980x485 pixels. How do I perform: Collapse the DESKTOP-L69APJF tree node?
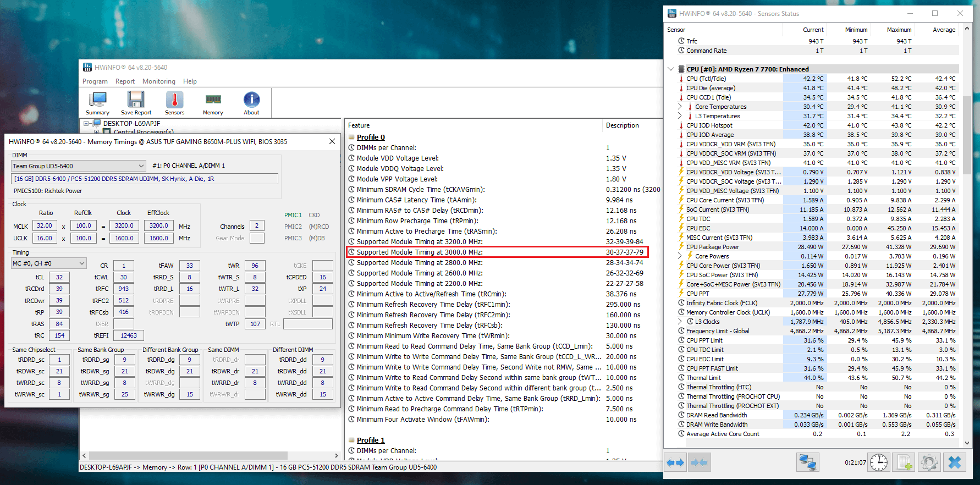86,124
